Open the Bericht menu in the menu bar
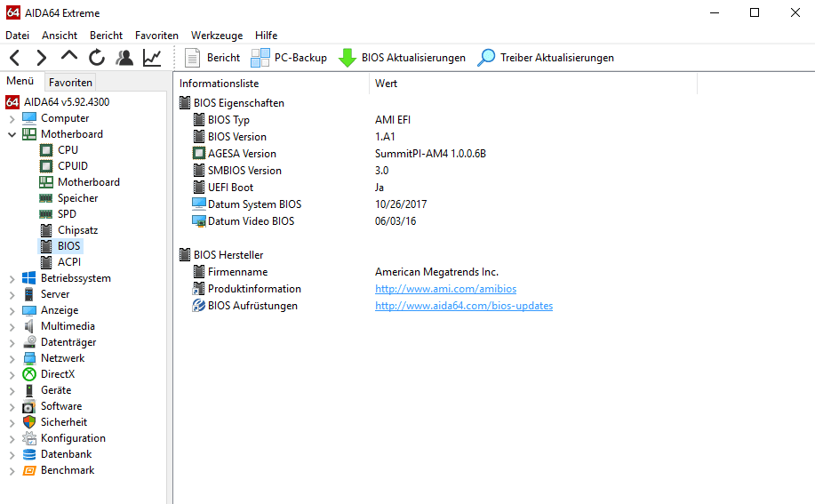Screen dimensions: 815x504 coord(106,36)
